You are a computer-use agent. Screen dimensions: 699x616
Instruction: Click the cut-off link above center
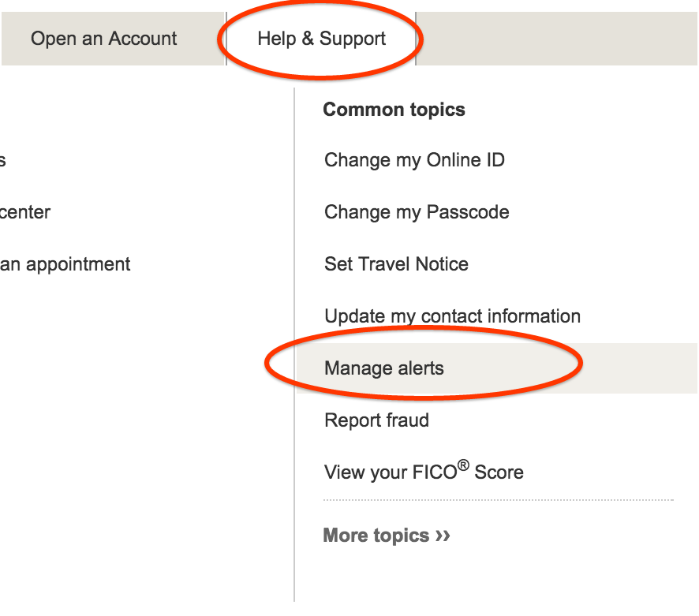coord(2,160)
